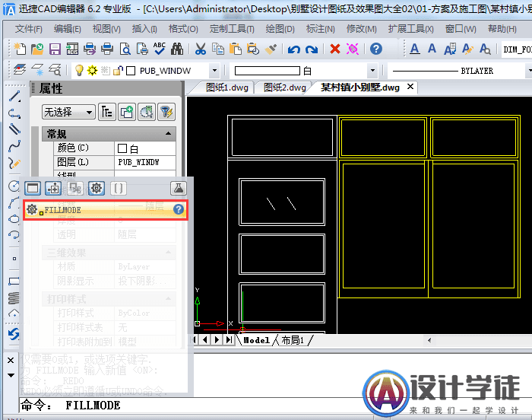Viewport: 532px width, 420px height.
Task: Open the PUB_WINDW layer dropdown
Action: coord(214,71)
